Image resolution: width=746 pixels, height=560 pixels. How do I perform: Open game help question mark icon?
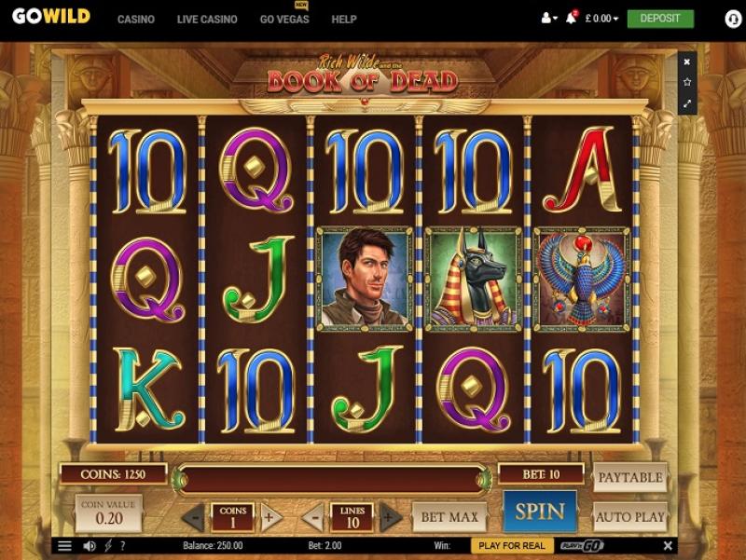(x=123, y=546)
